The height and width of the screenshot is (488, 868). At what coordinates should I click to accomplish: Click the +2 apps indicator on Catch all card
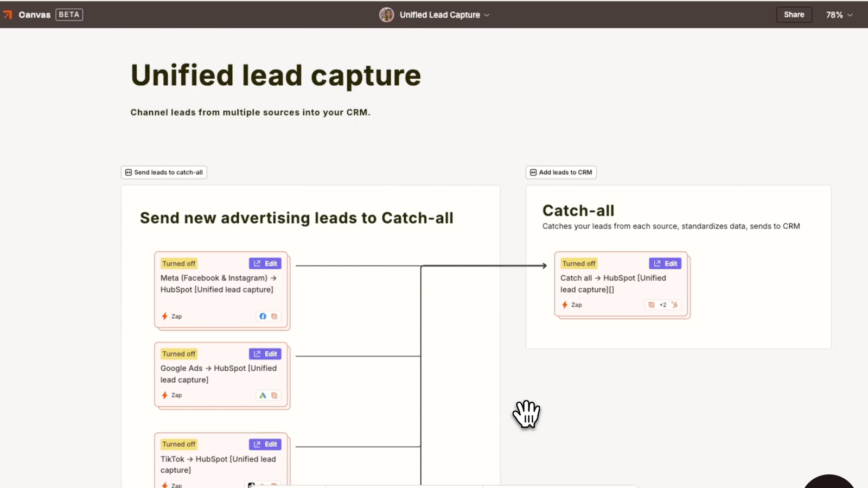[x=663, y=305]
